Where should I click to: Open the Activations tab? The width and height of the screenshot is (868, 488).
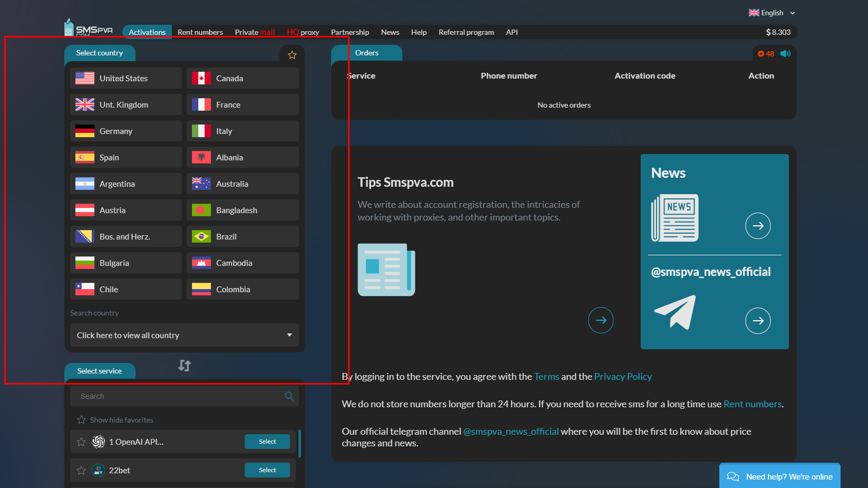(147, 32)
